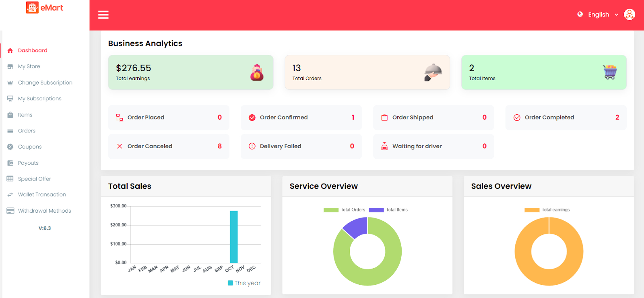
Task: Toggle the Total Items chart legend
Action: (x=388, y=210)
